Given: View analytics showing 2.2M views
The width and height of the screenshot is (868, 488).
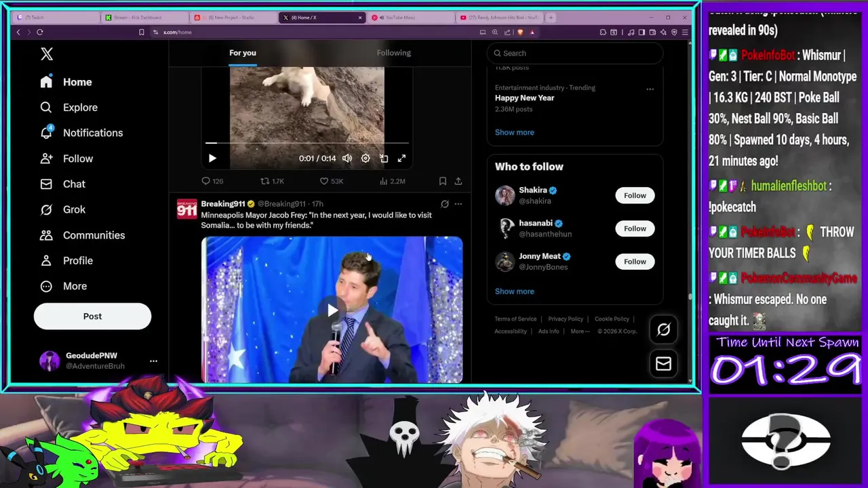Looking at the screenshot, I should click(x=392, y=181).
